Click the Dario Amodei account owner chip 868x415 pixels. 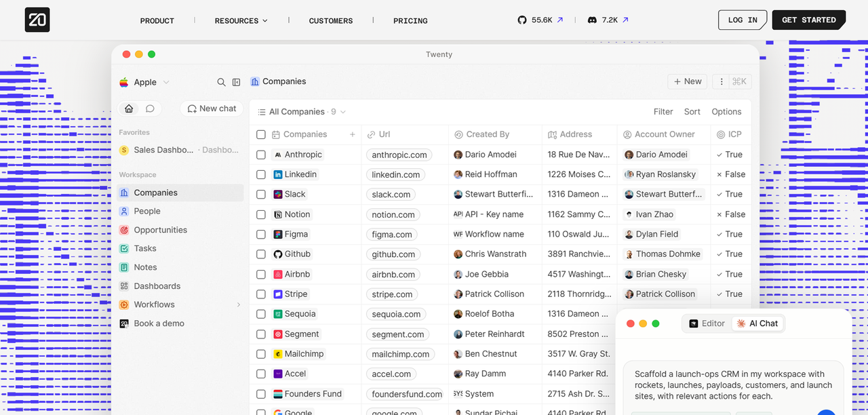click(x=656, y=155)
